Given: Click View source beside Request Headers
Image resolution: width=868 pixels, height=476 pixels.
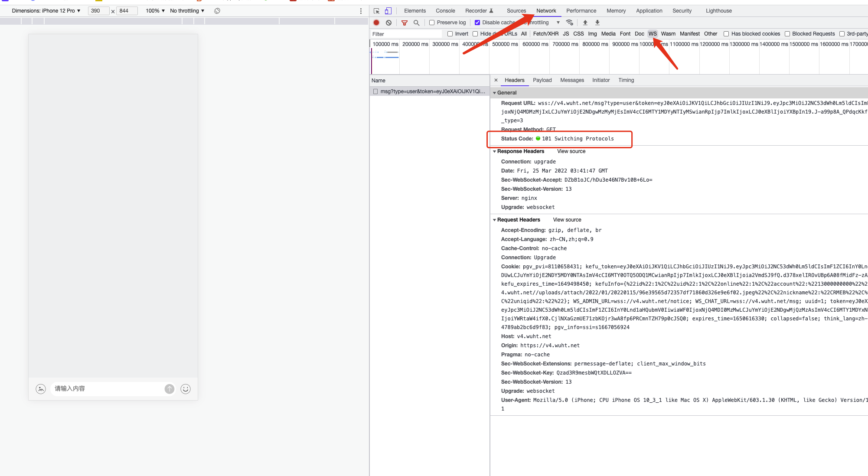Looking at the screenshot, I should tap(567, 220).
